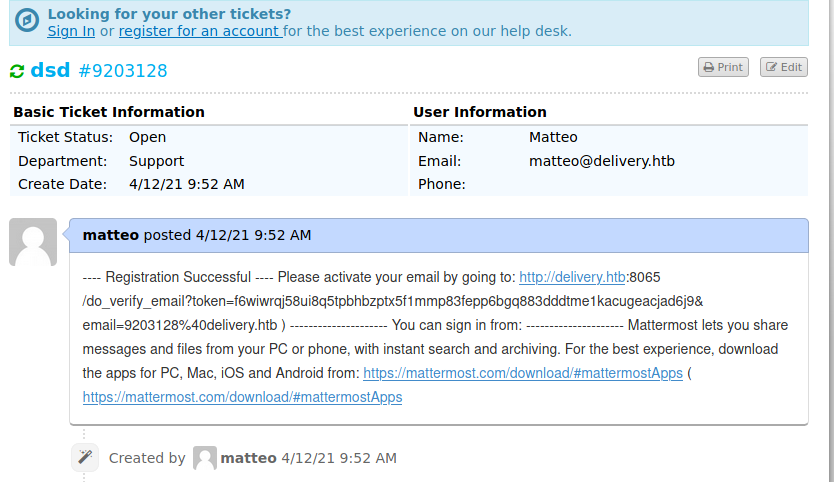Open the register for an account link

pos(201,31)
